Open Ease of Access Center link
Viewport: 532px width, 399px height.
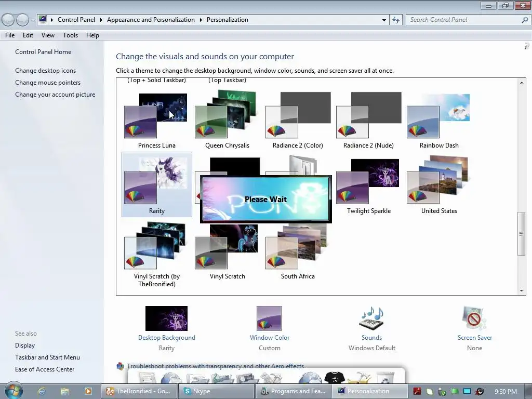45,369
